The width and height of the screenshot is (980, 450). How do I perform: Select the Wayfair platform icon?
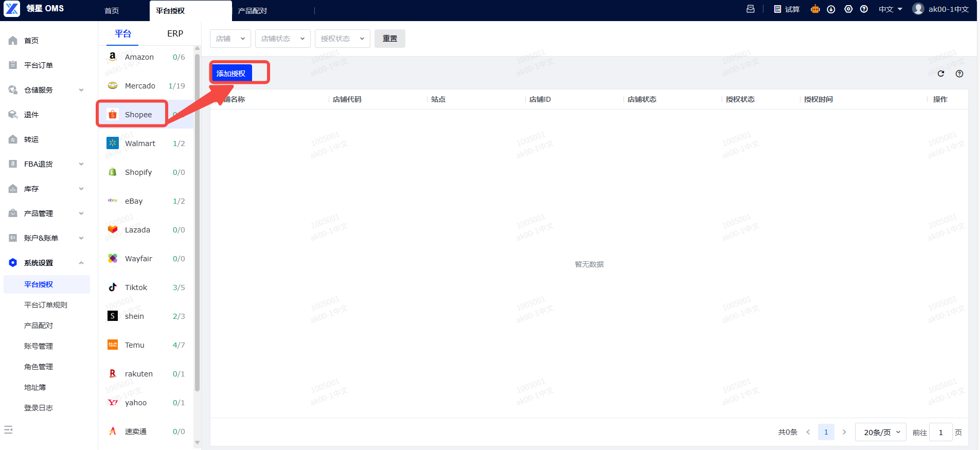pyautogui.click(x=113, y=258)
